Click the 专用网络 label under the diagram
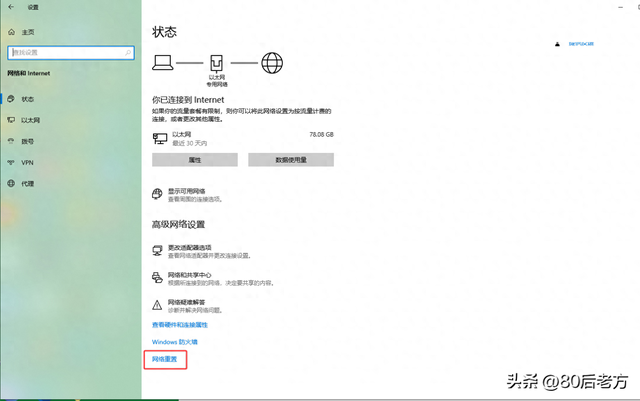 click(x=217, y=85)
